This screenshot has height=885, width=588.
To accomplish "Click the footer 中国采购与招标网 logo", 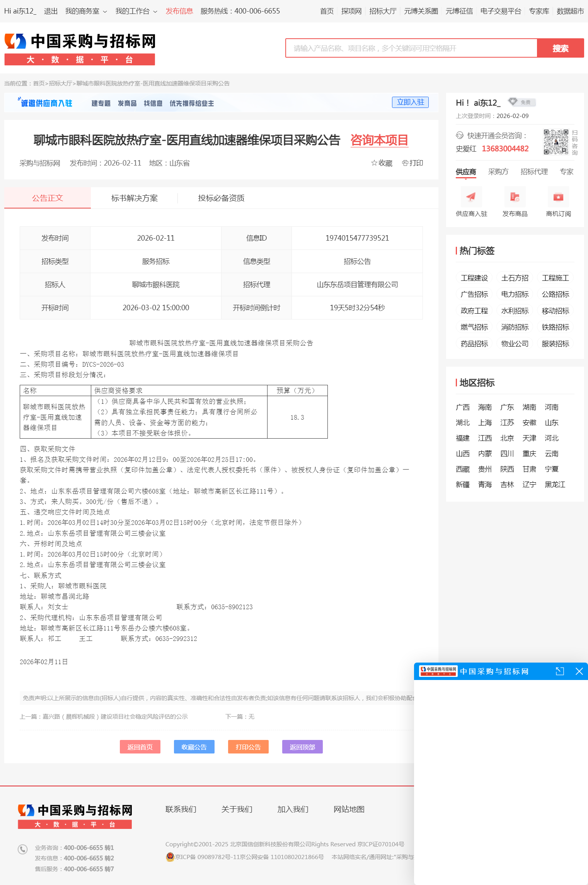I will click(x=75, y=816).
